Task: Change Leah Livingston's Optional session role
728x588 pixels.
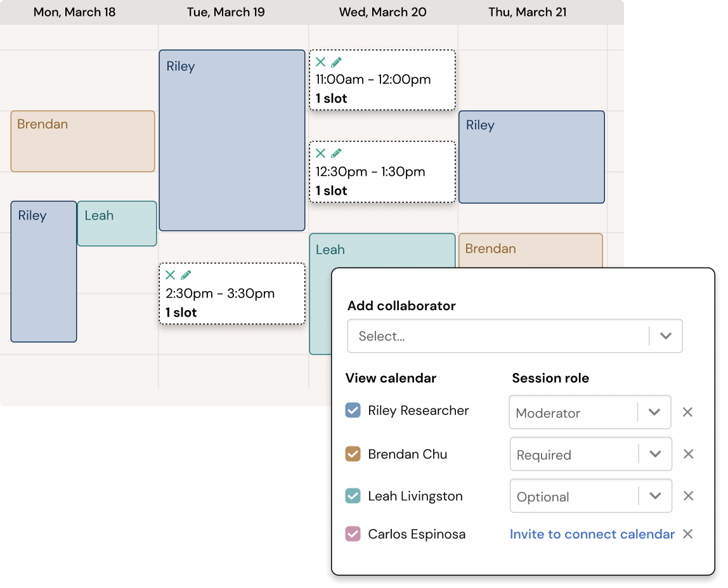Action: [x=656, y=495]
